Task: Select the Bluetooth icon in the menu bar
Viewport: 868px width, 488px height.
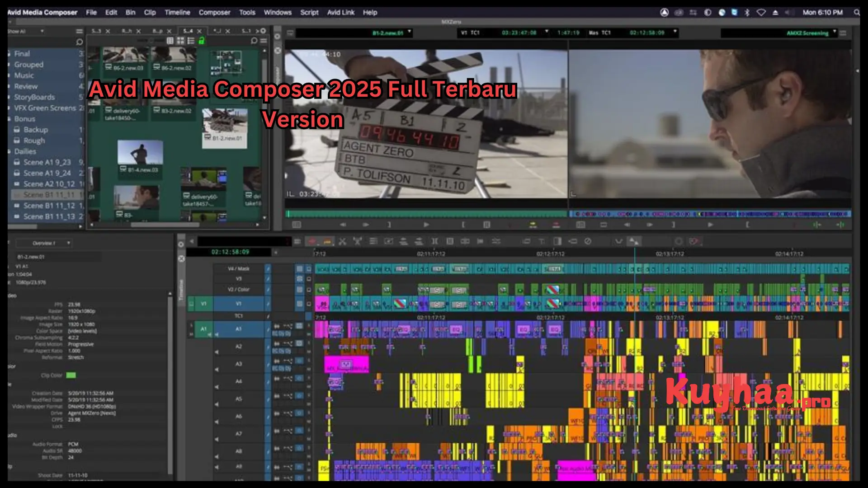Action: pyautogui.click(x=747, y=12)
